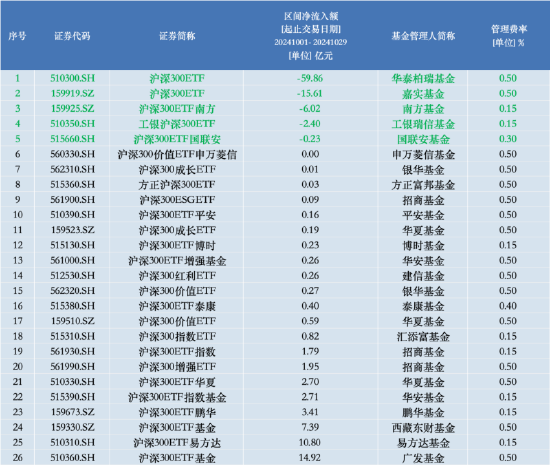
Task: Click the 沪深300ETF华夏 name cell
Action: pos(177,382)
